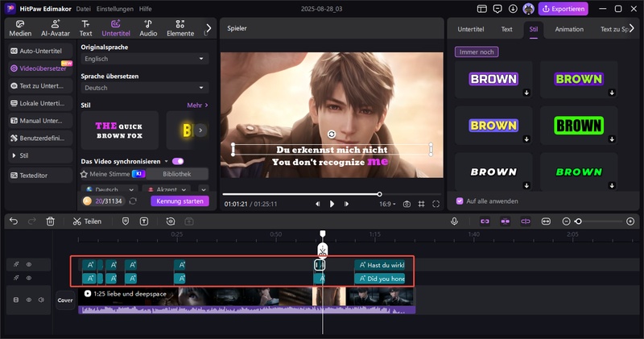Mute the video track audio
The height and width of the screenshot is (339, 644).
41,300
